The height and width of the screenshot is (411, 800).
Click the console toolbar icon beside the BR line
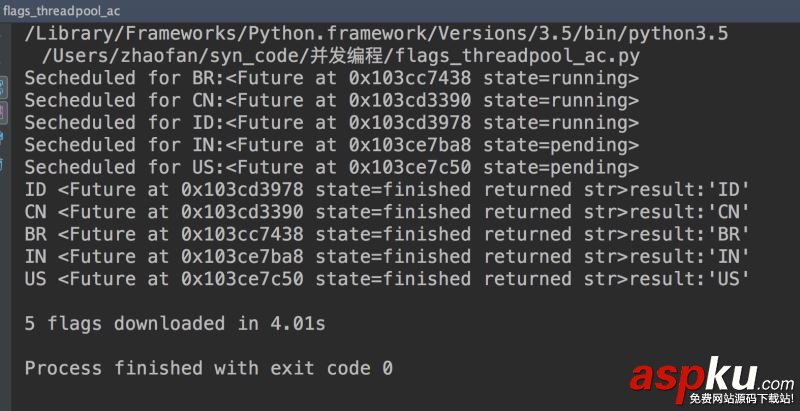[3, 81]
